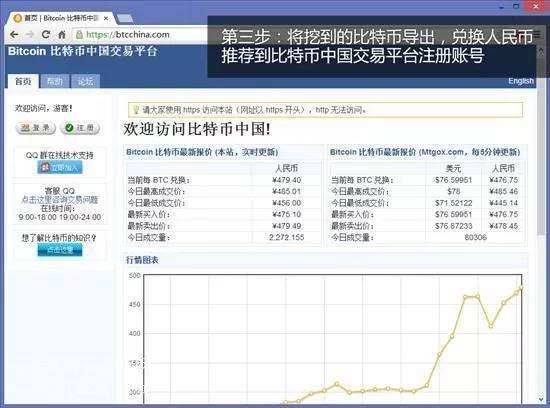Click the green https padlock icon
The image size is (550, 408).
[x=80, y=34]
